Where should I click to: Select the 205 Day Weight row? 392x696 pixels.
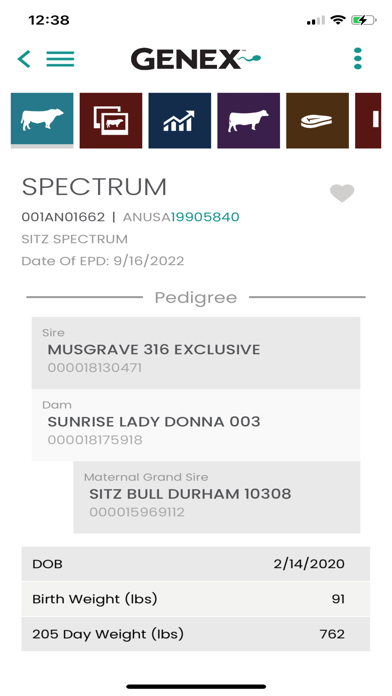click(x=196, y=634)
